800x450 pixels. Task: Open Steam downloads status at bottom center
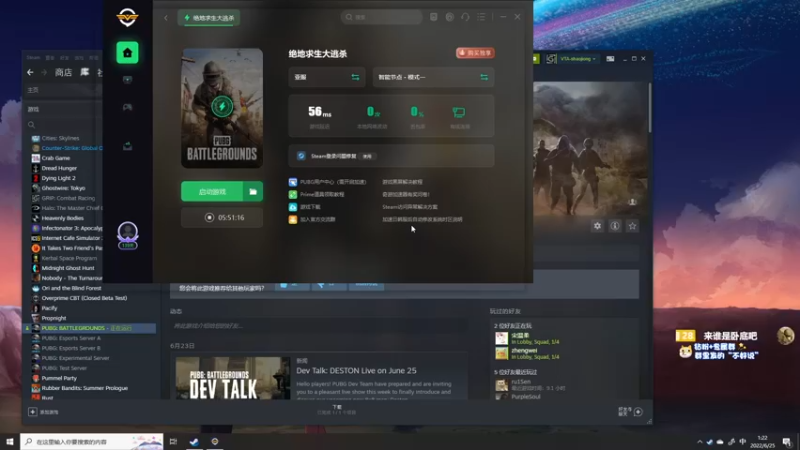pyautogui.click(x=337, y=409)
